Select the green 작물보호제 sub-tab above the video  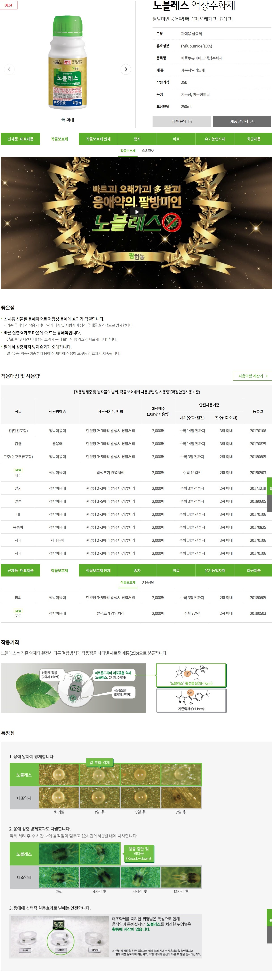(128, 151)
